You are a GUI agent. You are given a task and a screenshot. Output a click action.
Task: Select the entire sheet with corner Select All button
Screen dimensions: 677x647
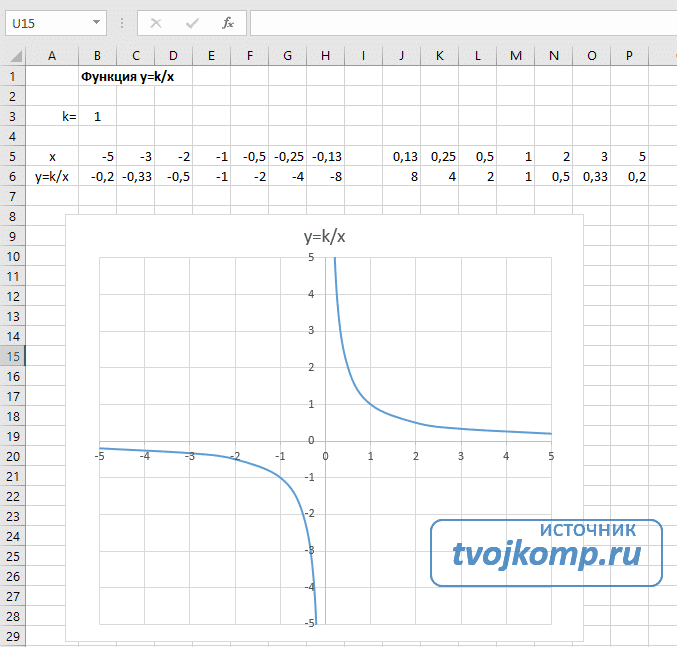[12, 57]
